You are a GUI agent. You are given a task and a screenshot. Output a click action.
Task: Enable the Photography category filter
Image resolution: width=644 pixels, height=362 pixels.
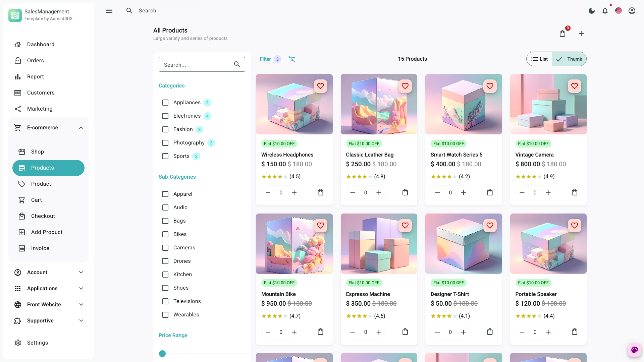point(165,143)
